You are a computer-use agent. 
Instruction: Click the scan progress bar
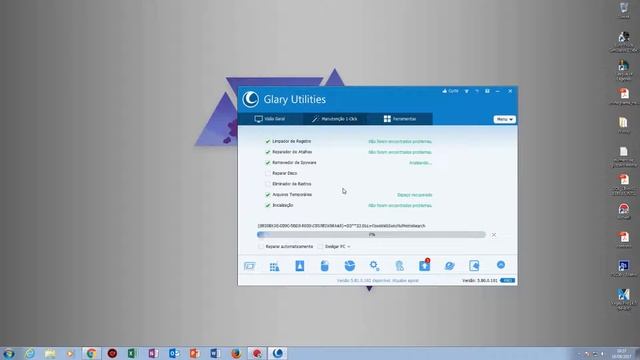pyautogui.click(x=371, y=235)
